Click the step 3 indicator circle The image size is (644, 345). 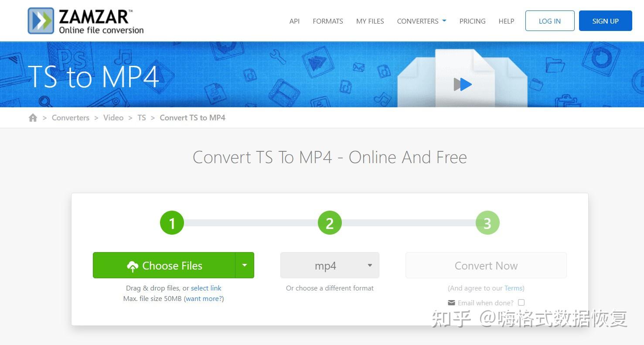point(487,222)
